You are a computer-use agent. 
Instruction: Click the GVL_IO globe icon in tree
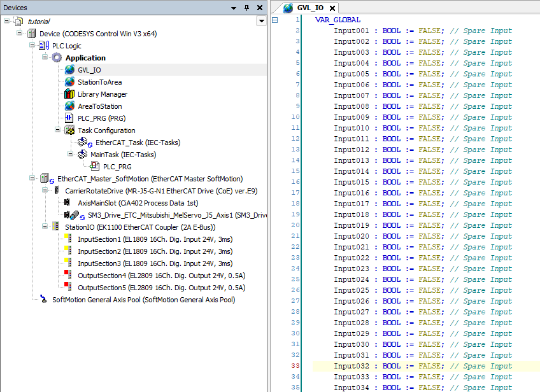(x=69, y=69)
